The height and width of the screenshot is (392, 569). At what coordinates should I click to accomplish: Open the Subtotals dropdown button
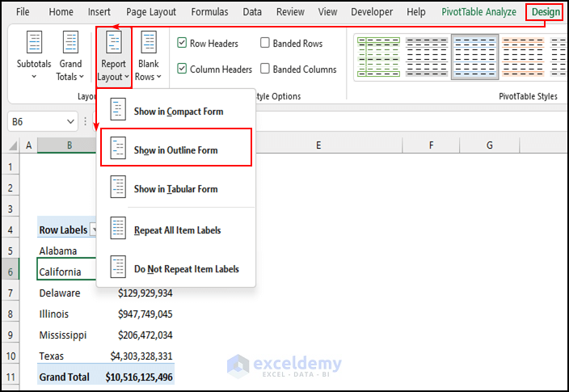tap(34, 56)
